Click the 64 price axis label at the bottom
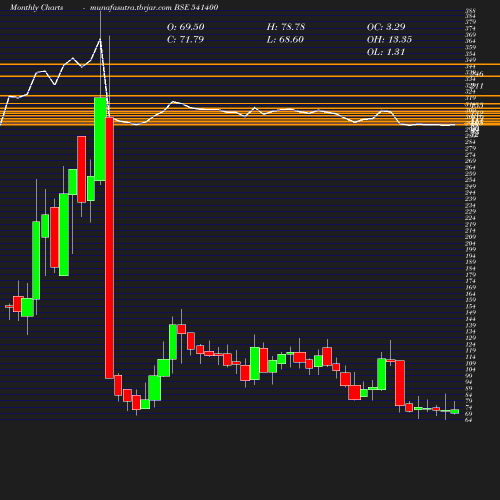The image size is (500, 500). [x=469, y=420]
